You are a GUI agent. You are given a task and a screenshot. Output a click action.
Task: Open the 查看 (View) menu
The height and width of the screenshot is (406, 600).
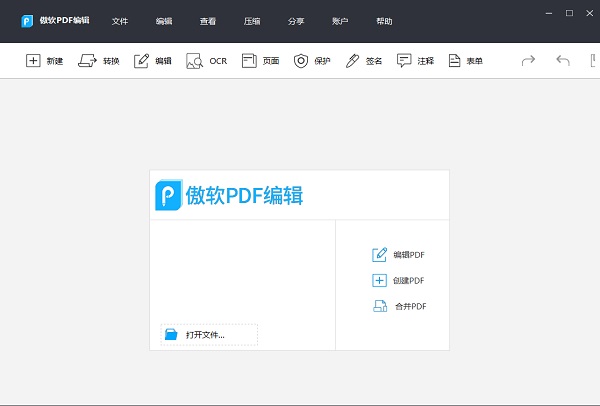click(208, 21)
